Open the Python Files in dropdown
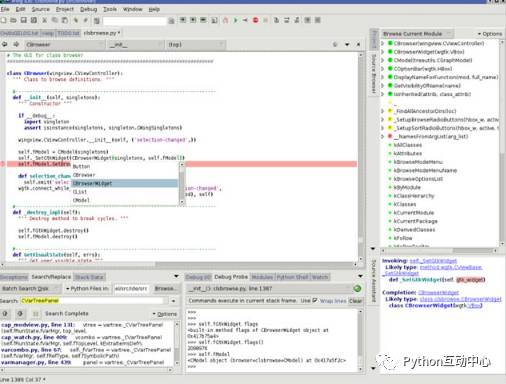The height and width of the screenshot is (384, 506). [87, 288]
